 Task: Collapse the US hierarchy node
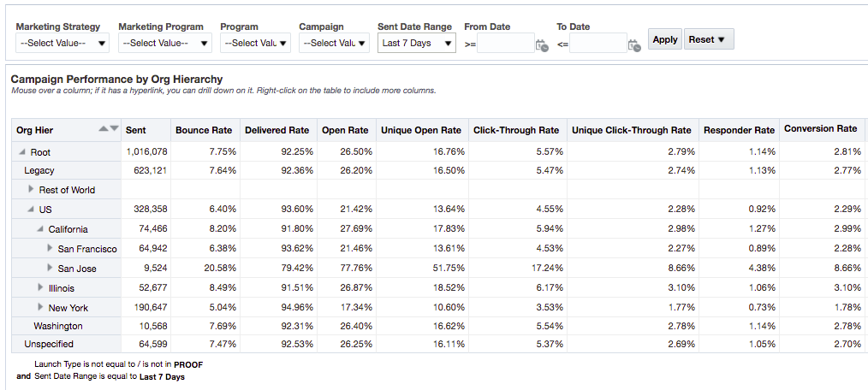[x=32, y=210]
